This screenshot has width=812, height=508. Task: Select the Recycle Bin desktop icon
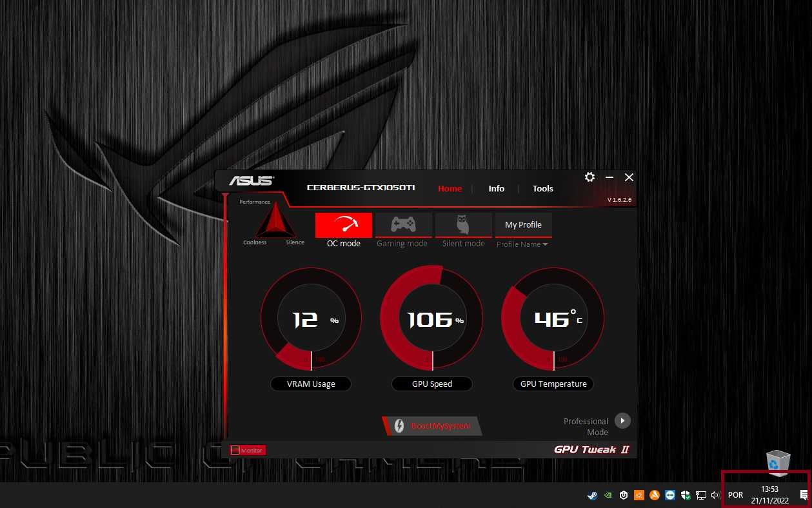click(x=777, y=463)
